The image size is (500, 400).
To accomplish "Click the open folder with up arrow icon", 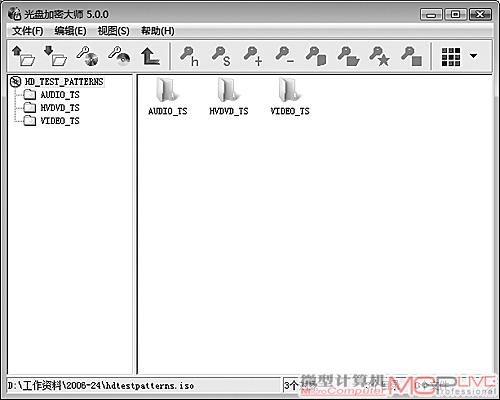I will pyautogui.click(x=23, y=56).
